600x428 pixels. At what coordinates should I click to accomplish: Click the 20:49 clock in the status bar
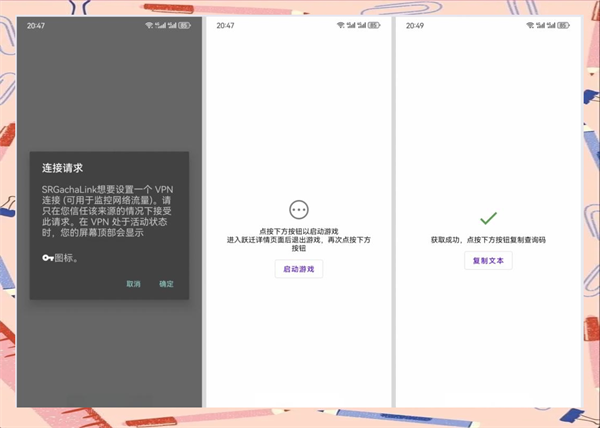(x=414, y=25)
